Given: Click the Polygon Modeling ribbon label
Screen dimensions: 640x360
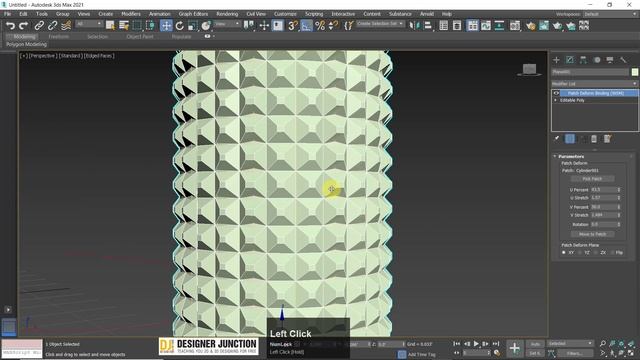Looking at the screenshot, I should tap(27, 44).
